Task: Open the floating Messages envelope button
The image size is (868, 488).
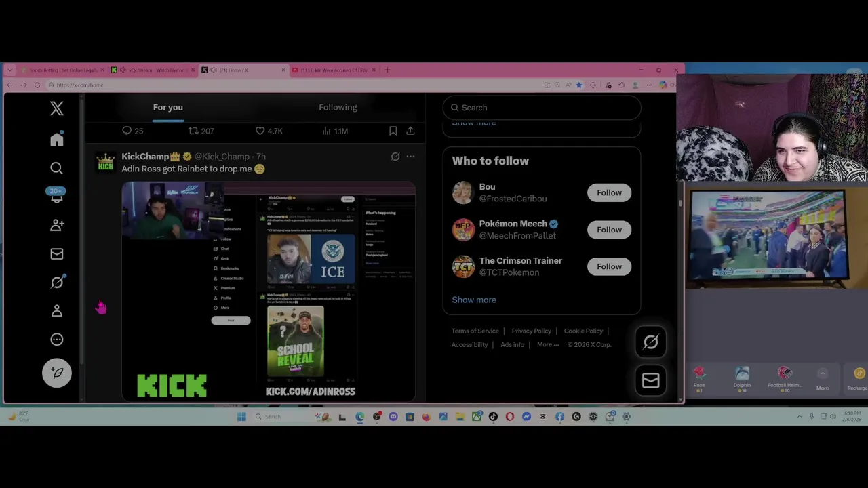Action: pyautogui.click(x=650, y=381)
